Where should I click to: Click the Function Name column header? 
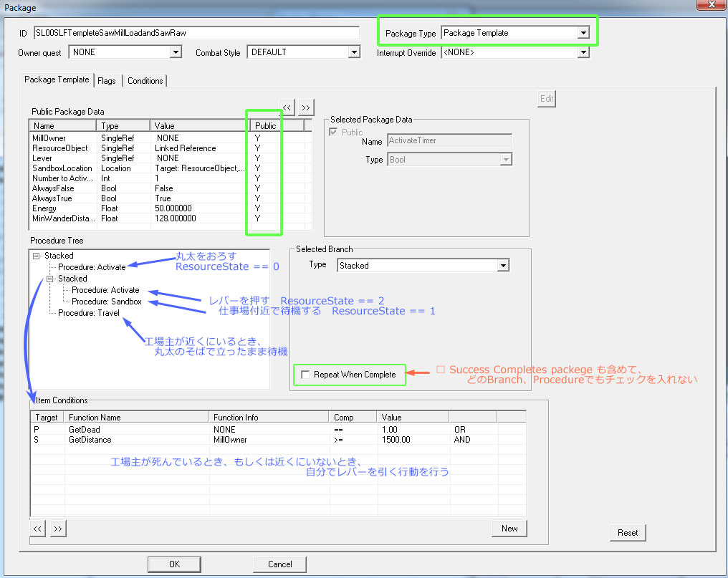pos(136,418)
